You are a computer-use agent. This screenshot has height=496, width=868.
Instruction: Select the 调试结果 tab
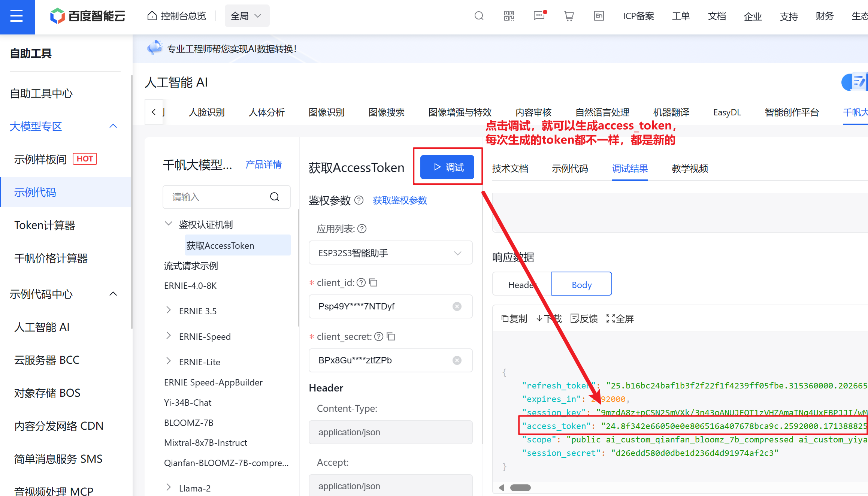point(630,169)
